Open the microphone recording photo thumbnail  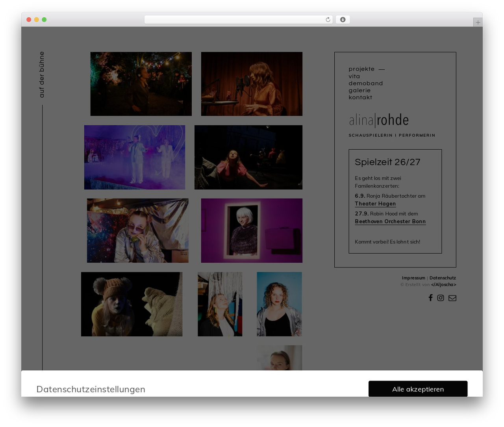[x=252, y=84]
